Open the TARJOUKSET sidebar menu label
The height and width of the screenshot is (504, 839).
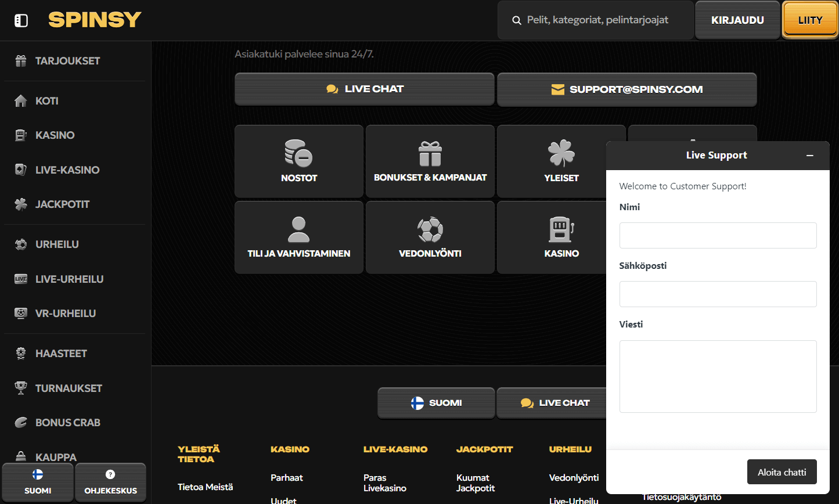68,61
